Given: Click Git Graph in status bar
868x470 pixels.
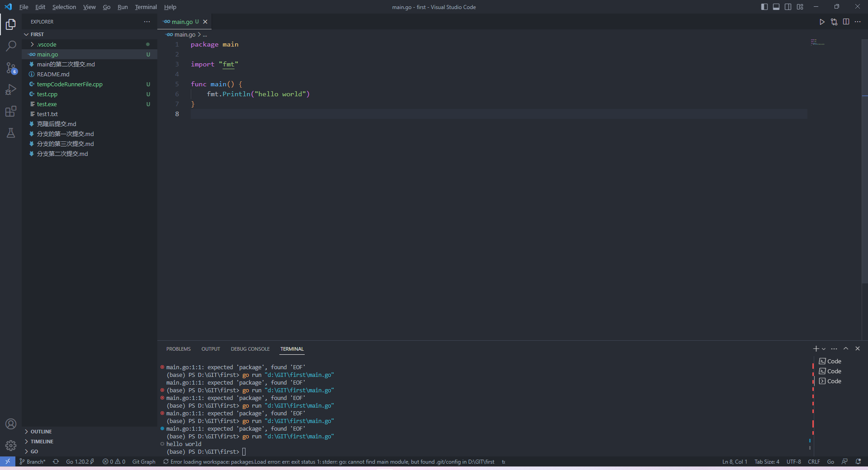Looking at the screenshot, I should (144, 461).
